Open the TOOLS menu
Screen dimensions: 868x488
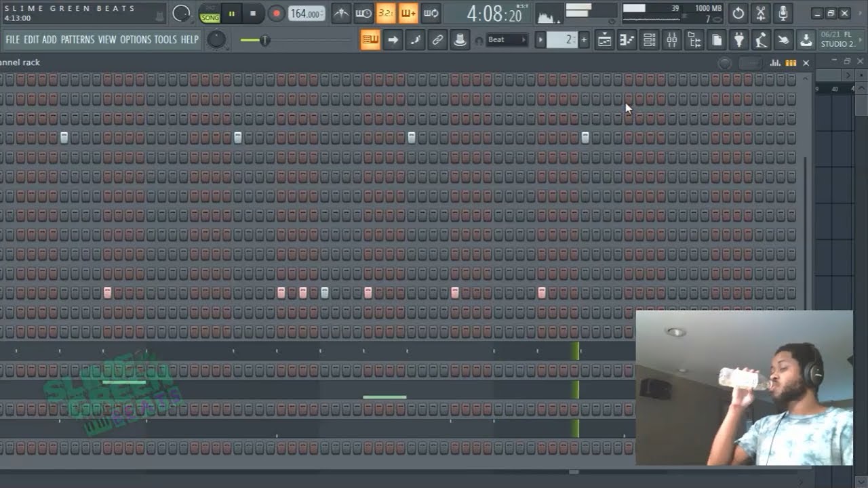tap(165, 39)
